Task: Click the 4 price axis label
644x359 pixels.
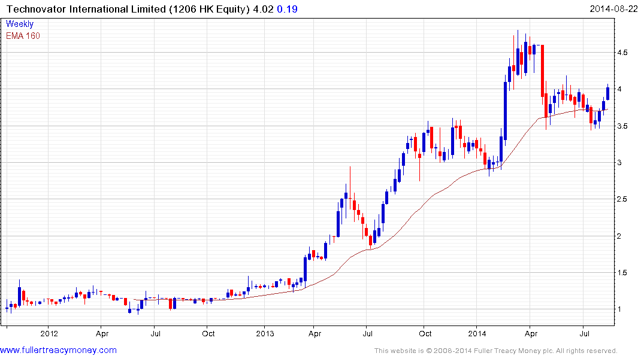Action: coord(619,89)
